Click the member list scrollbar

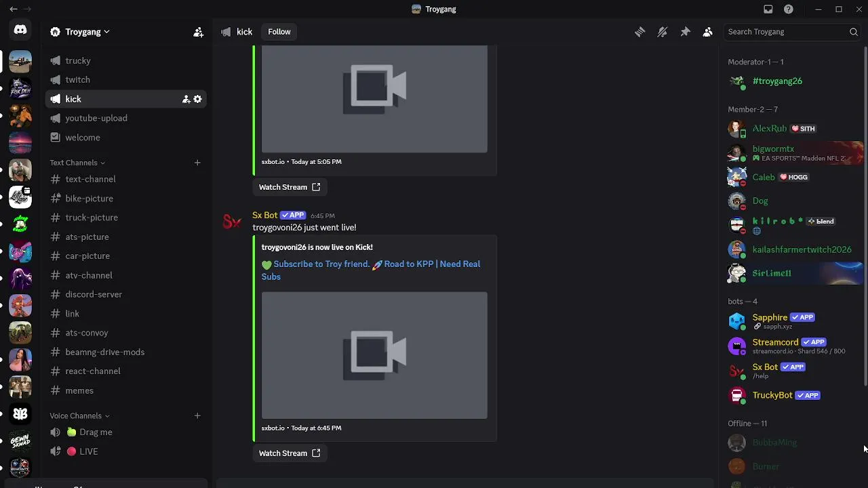865,217
